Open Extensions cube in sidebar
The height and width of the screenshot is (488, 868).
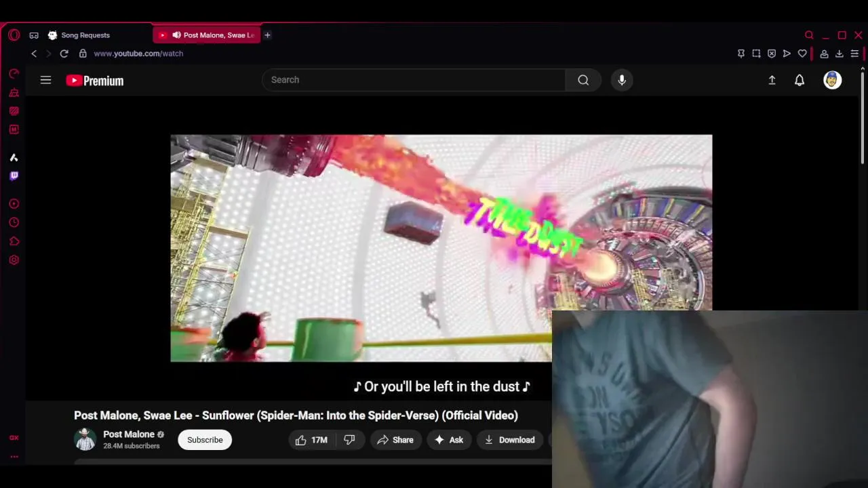[14, 241]
